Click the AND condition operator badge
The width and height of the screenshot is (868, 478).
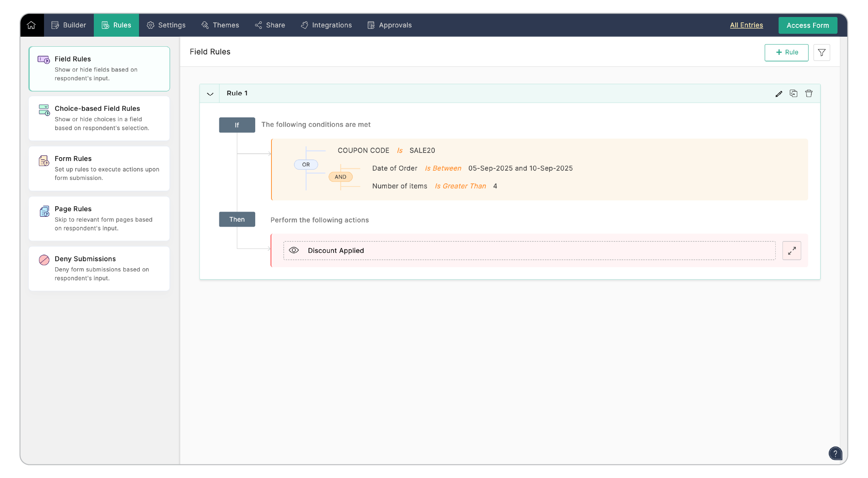tap(340, 177)
